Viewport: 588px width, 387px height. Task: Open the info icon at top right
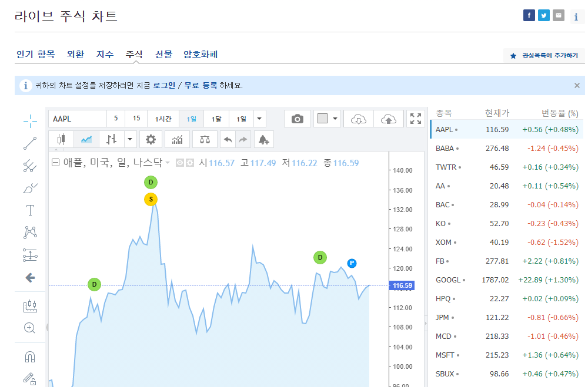[576, 16]
